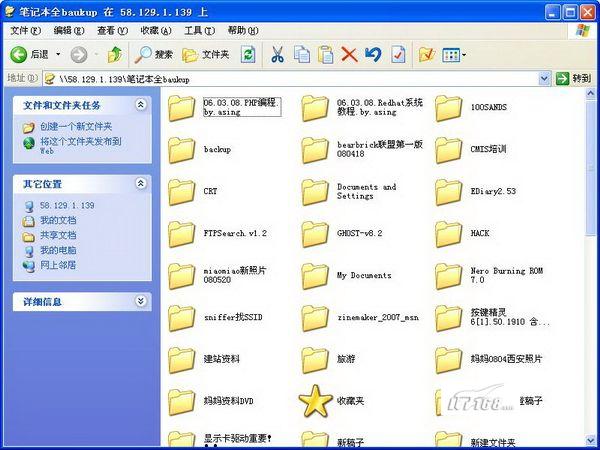
Task: Go up one folder level
Action: click(x=114, y=54)
